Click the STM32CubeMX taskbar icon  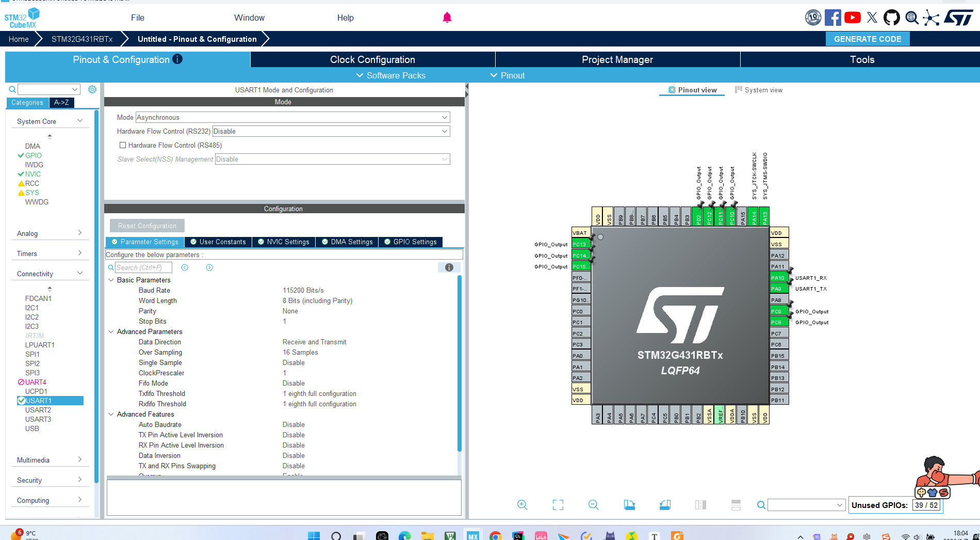click(473, 536)
